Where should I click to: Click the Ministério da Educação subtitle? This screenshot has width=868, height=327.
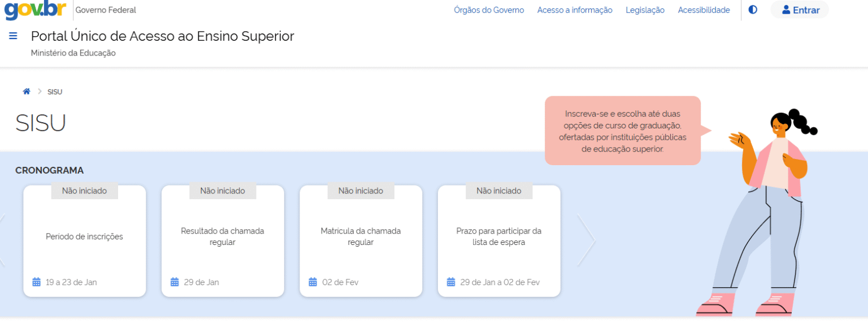(x=73, y=53)
